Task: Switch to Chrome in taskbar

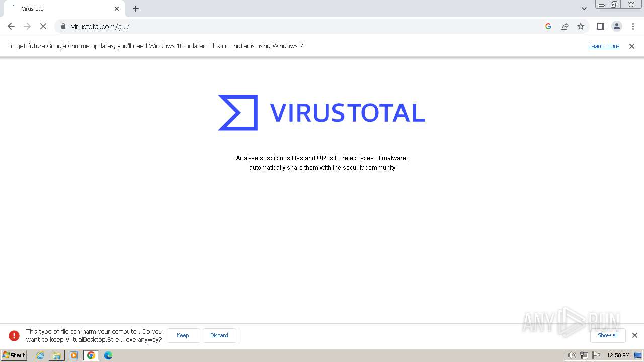Action: tap(91, 355)
